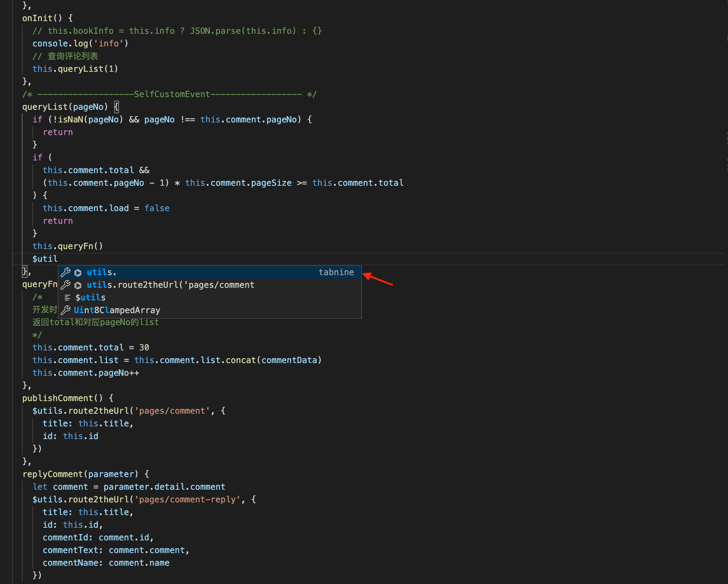This screenshot has height=584, width=728.
Task: Click the this.queryList(1) call
Action: pyautogui.click(x=75, y=69)
